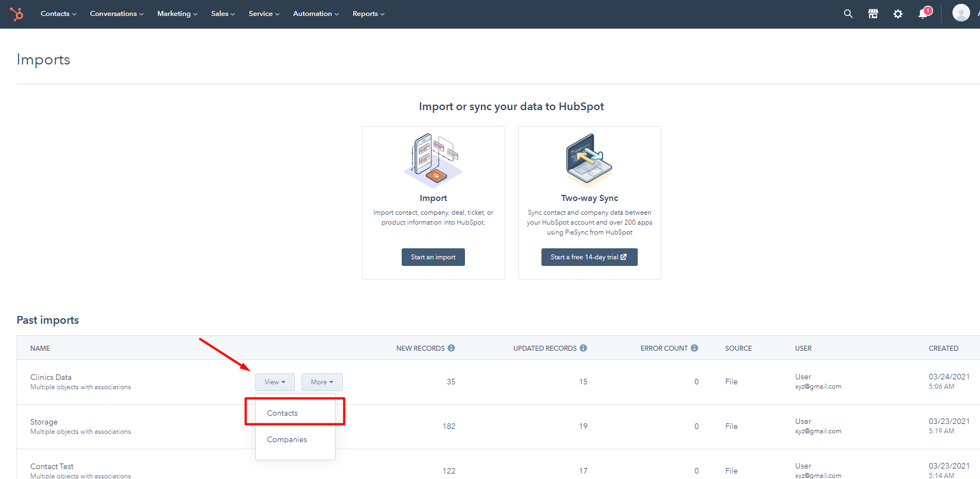Open the settings gear icon
Screen dimensions: 980x479
click(x=898, y=14)
